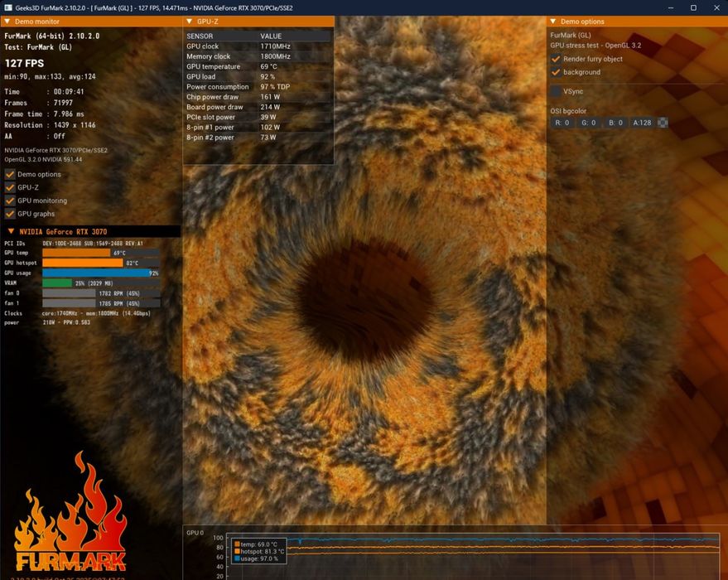
Task: Click the 127 FPS readout
Action: tap(24, 63)
